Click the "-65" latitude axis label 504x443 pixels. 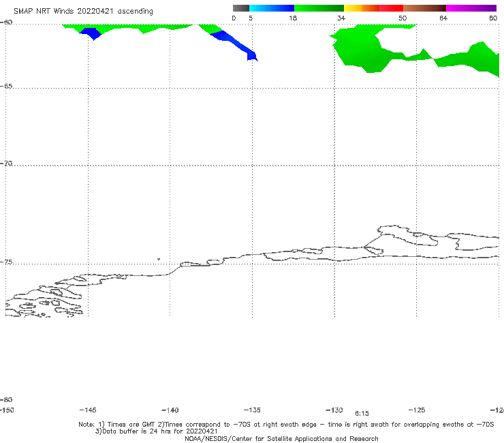click(6, 87)
